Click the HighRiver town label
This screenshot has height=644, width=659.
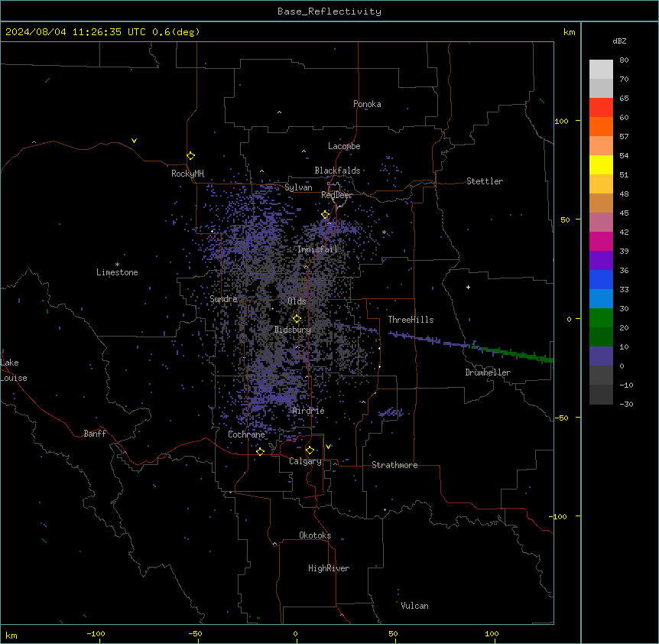329,568
